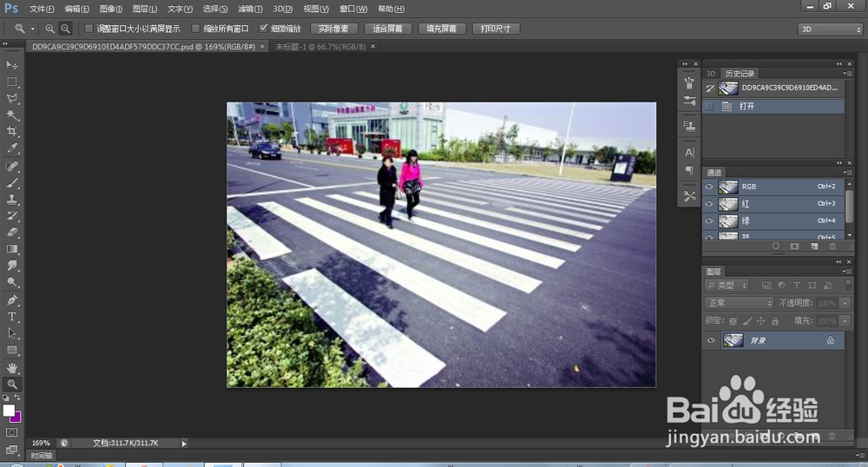
Task: Select the Magic Wand tool
Action: click(x=11, y=115)
